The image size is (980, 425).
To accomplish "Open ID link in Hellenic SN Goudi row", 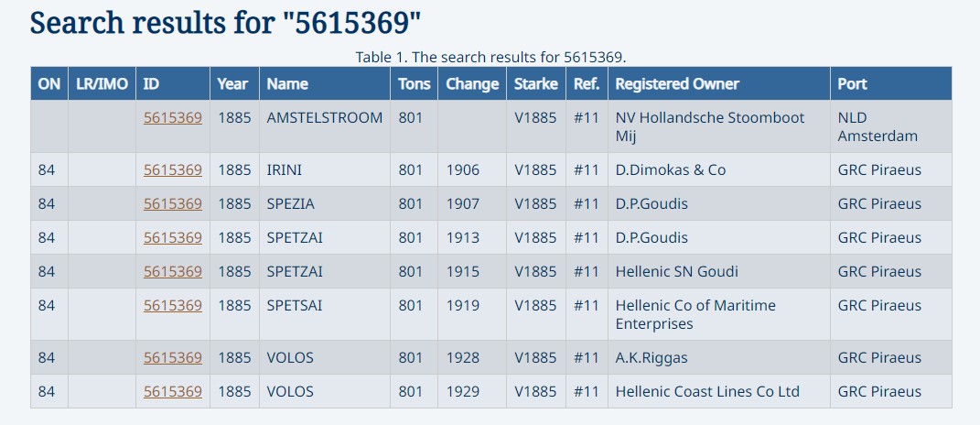I will coord(172,272).
